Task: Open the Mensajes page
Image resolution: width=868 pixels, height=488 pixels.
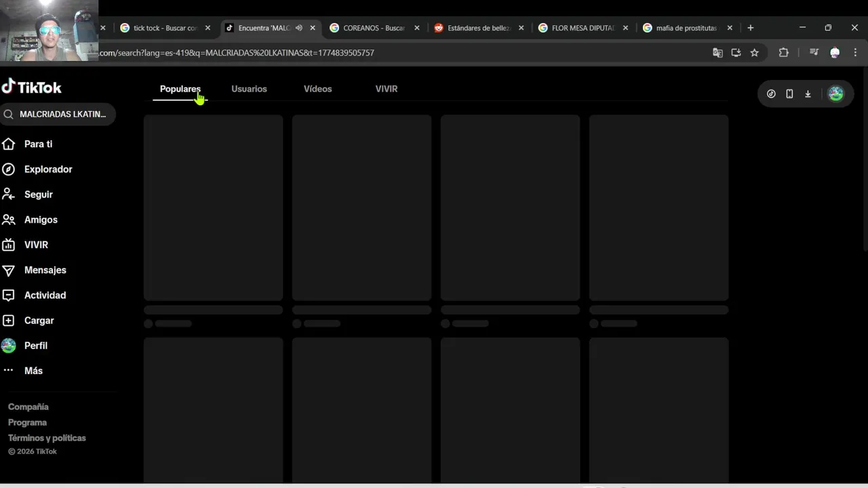Action: (45, 270)
